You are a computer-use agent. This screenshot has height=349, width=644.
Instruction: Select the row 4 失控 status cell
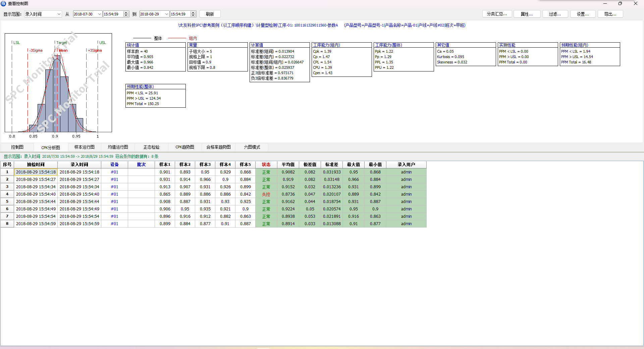pos(266,194)
